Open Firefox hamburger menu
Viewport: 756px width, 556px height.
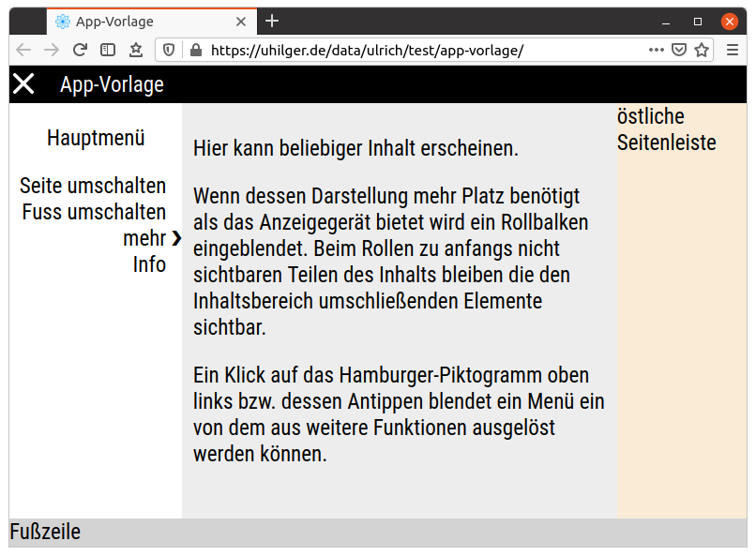click(733, 50)
